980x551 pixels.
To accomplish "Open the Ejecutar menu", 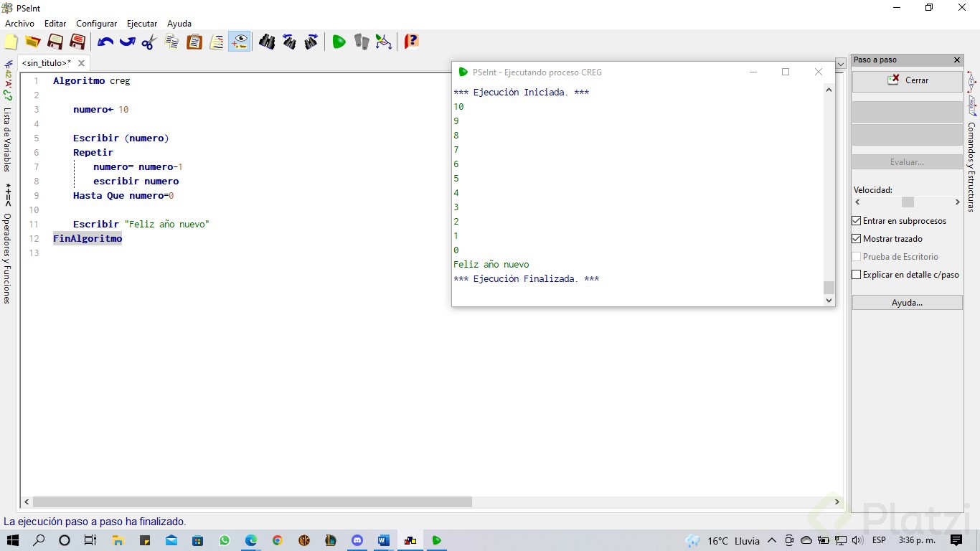I will tap(142, 24).
